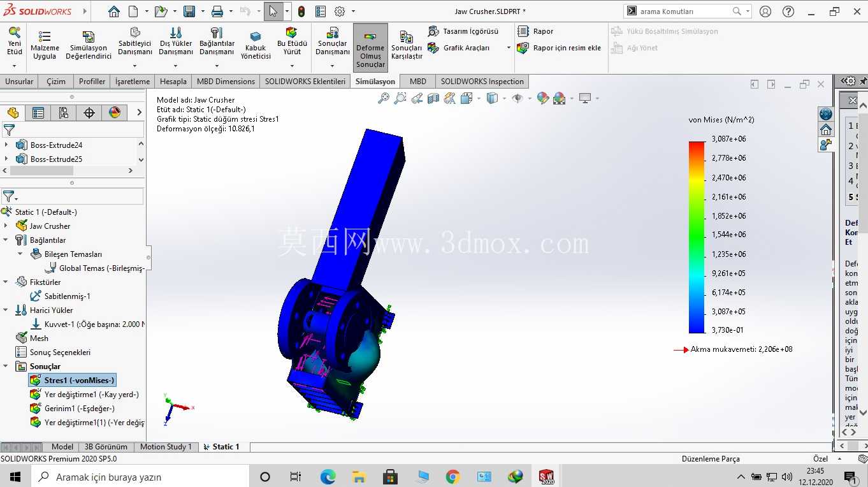Open Chrome from the taskbar
Viewport: 868px width, 487px height.
pos(452,476)
